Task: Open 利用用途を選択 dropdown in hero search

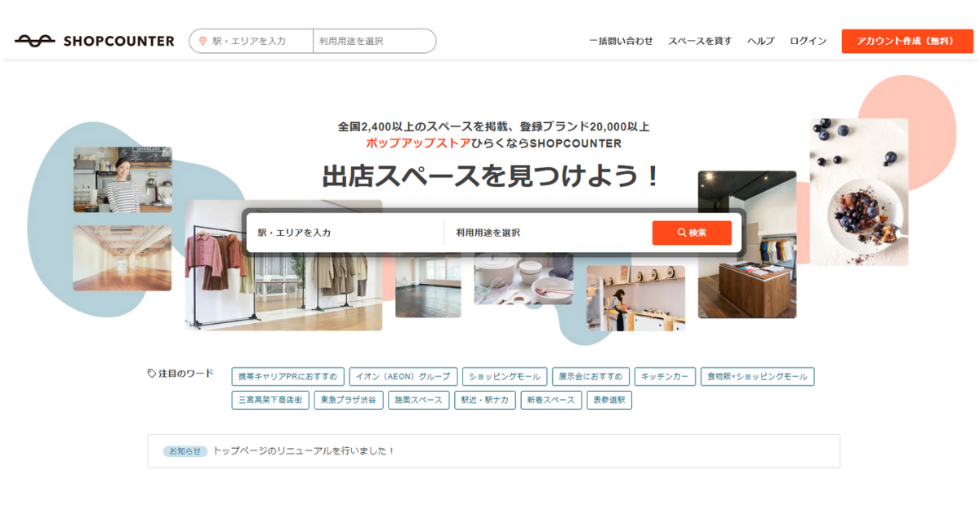Action: click(547, 233)
